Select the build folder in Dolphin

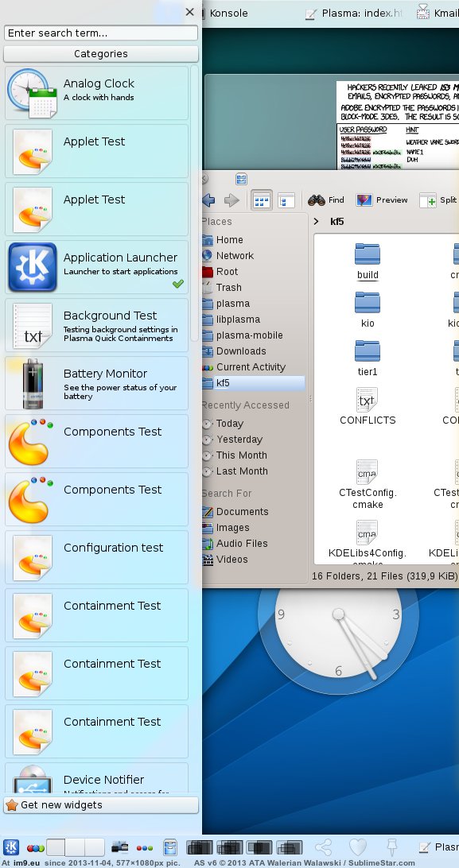[x=368, y=262]
